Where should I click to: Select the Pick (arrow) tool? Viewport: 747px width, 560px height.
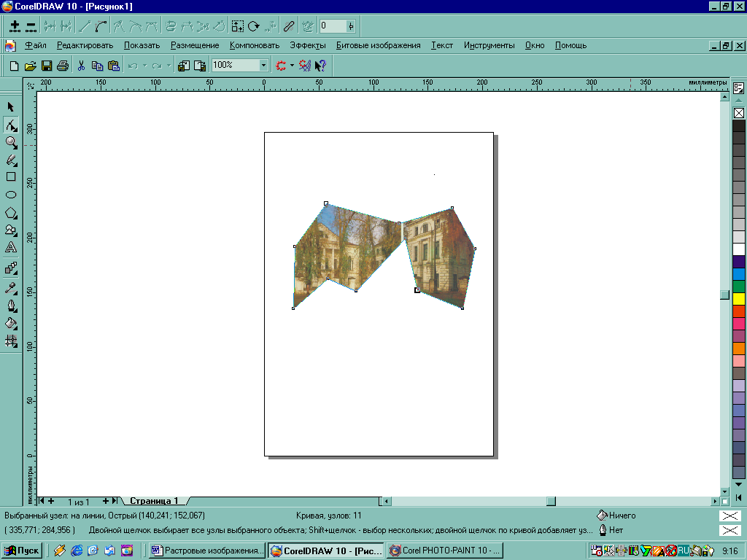(11, 106)
